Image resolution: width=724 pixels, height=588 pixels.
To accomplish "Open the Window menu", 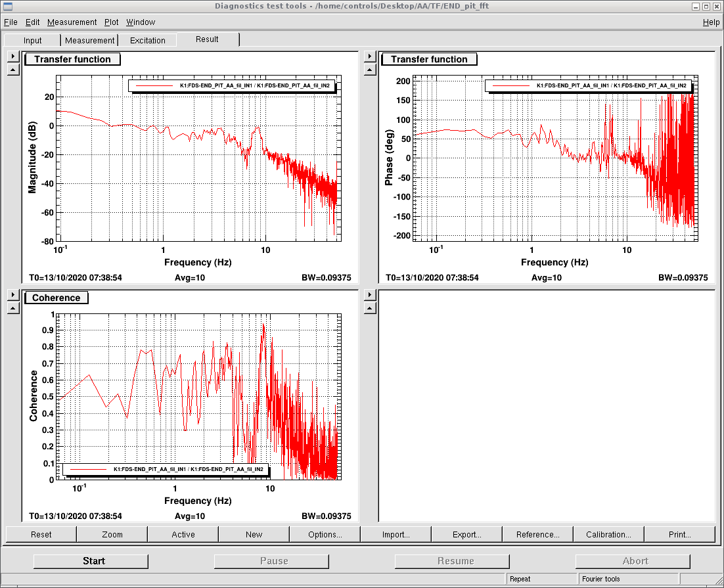I will (x=141, y=22).
